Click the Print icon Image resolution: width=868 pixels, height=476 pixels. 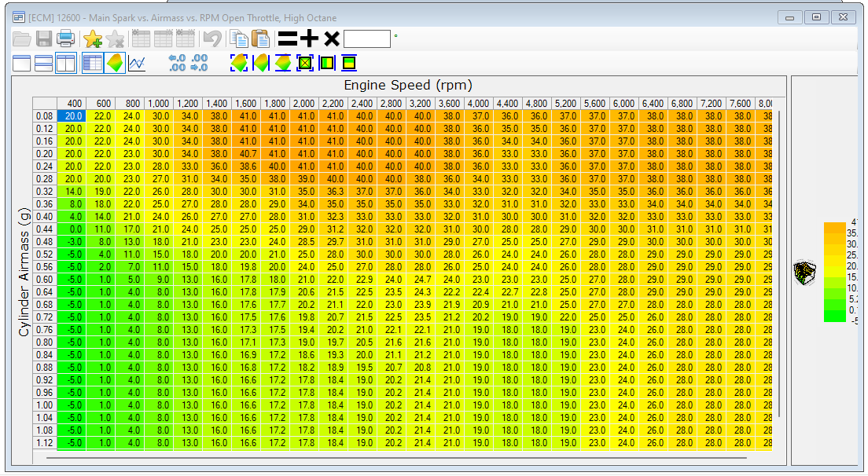pyautogui.click(x=64, y=38)
